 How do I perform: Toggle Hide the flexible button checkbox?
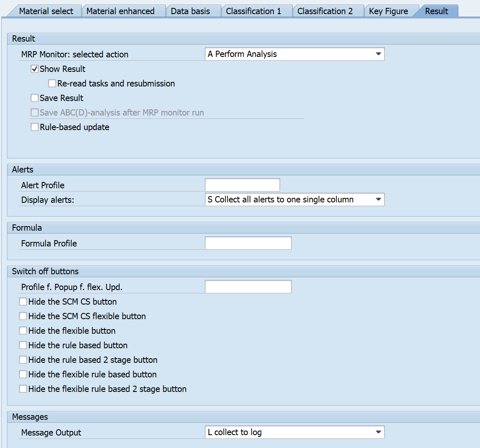click(x=23, y=331)
